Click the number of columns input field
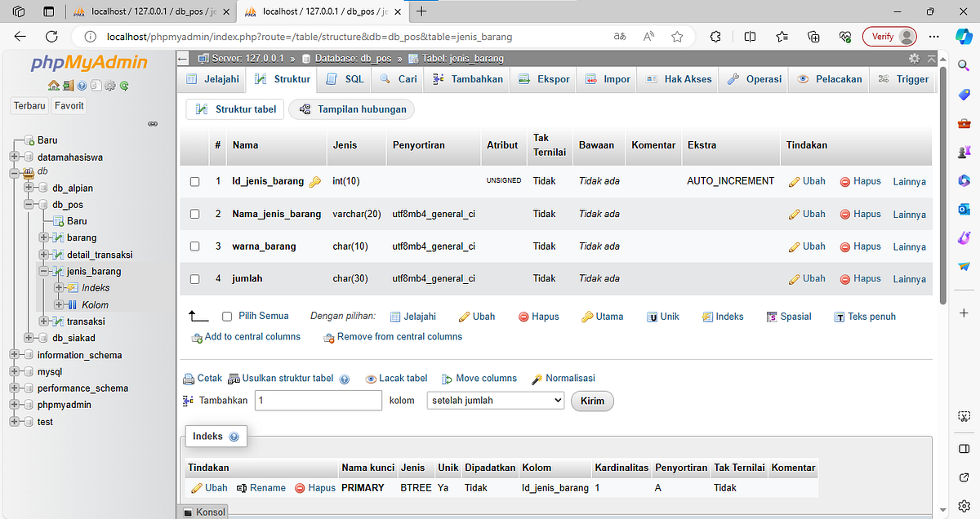The image size is (980, 519). point(318,401)
